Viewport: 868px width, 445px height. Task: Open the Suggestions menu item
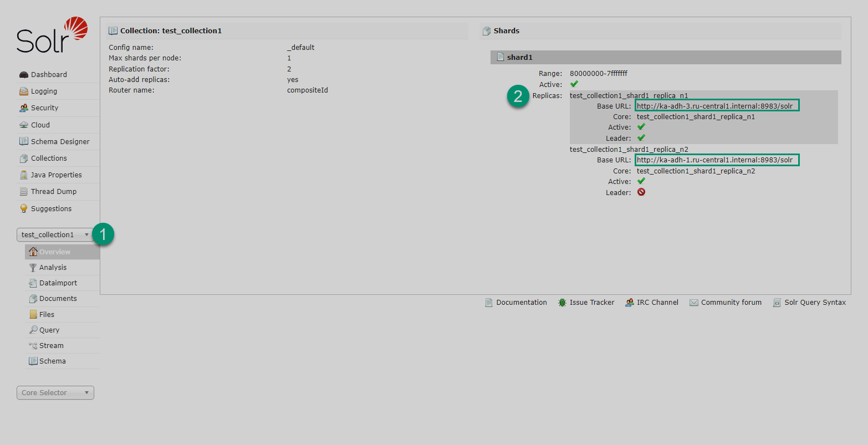tap(58, 209)
